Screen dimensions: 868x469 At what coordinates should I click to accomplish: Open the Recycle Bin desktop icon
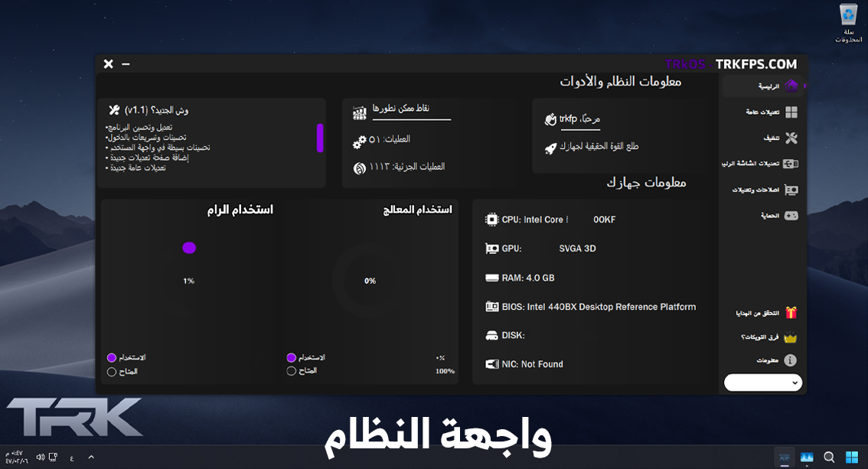pyautogui.click(x=848, y=23)
